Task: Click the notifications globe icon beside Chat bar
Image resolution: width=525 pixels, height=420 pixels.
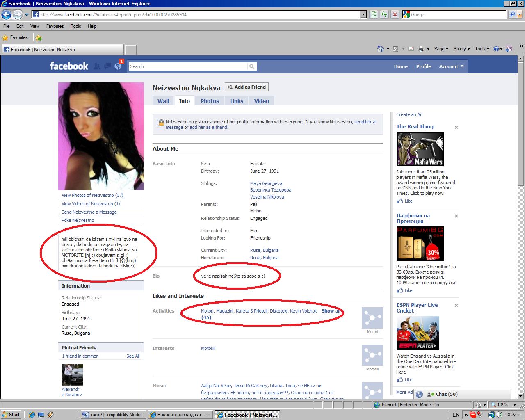Action: 419,394
